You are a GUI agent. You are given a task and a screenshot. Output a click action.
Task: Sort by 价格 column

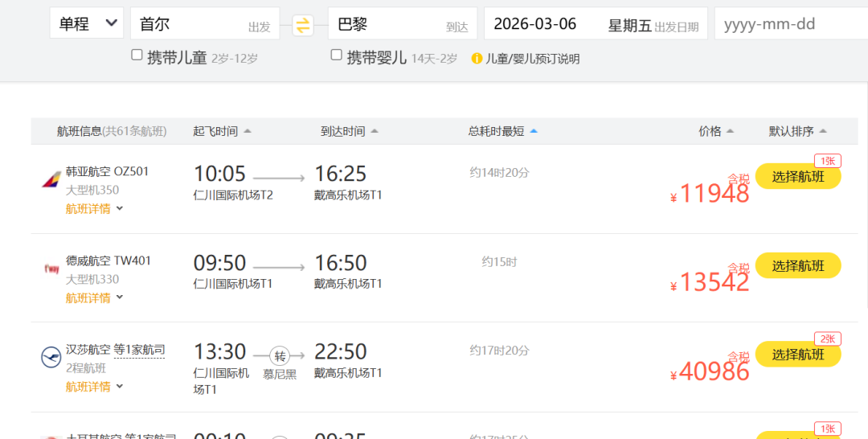coord(716,131)
